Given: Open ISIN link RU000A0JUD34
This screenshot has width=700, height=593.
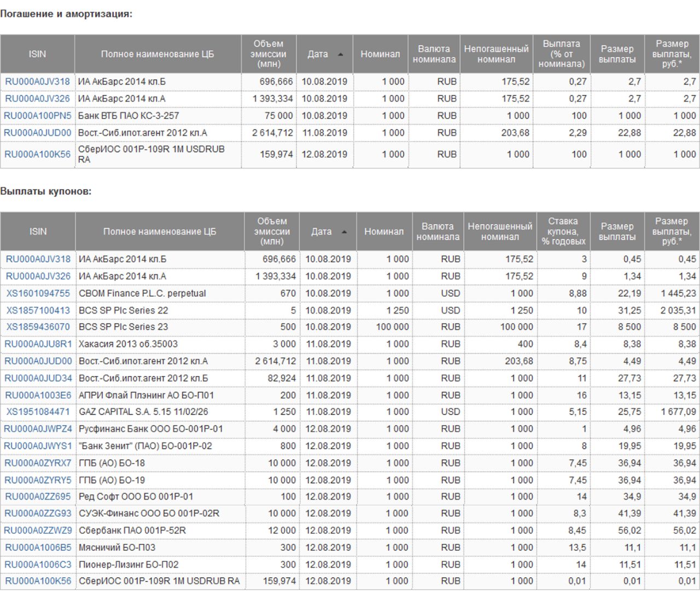Looking at the screenshot, I should tap(38, 378).
